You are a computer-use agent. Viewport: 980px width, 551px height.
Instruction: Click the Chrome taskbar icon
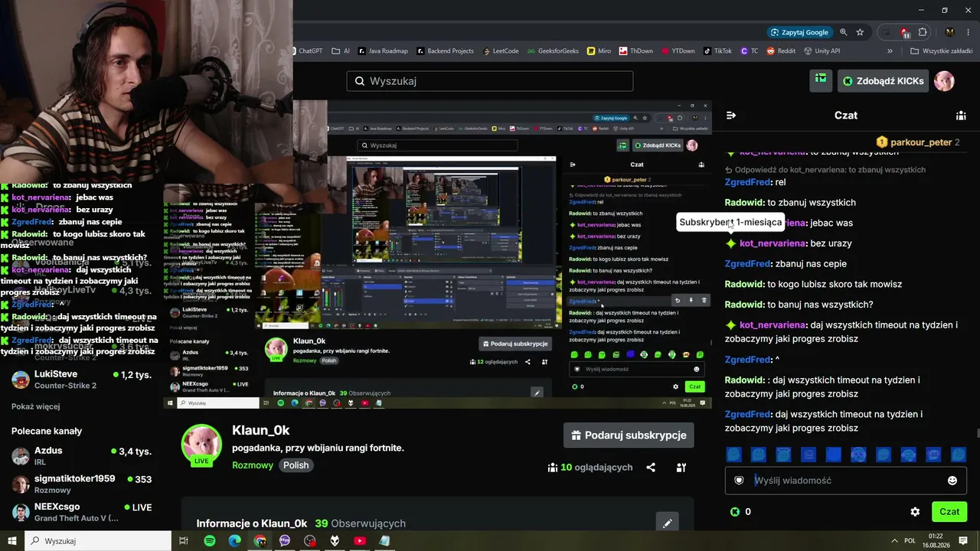tap(260, 541)
